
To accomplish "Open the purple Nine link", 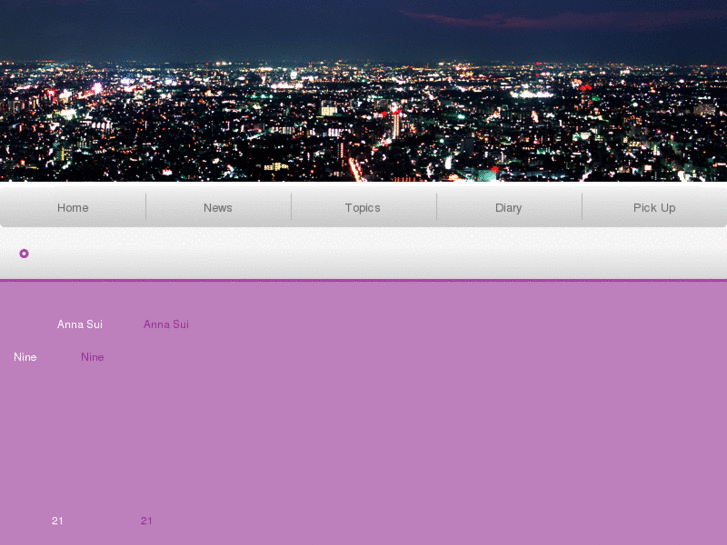I will click(92, 357).
